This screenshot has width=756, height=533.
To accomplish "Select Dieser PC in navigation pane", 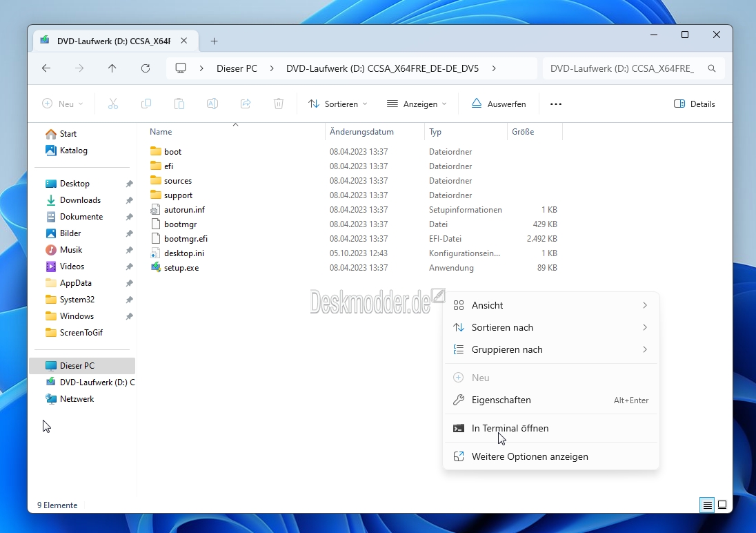I will (82, 366).
